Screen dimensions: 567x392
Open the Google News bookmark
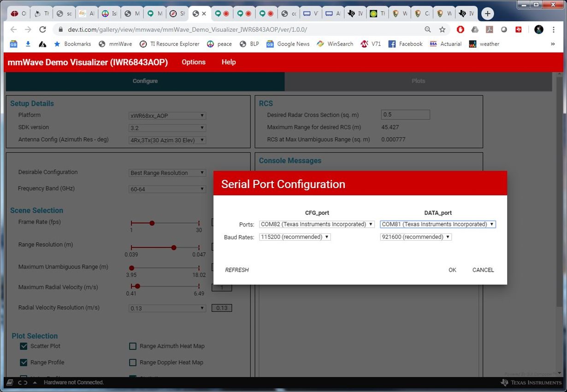(288, 44)
